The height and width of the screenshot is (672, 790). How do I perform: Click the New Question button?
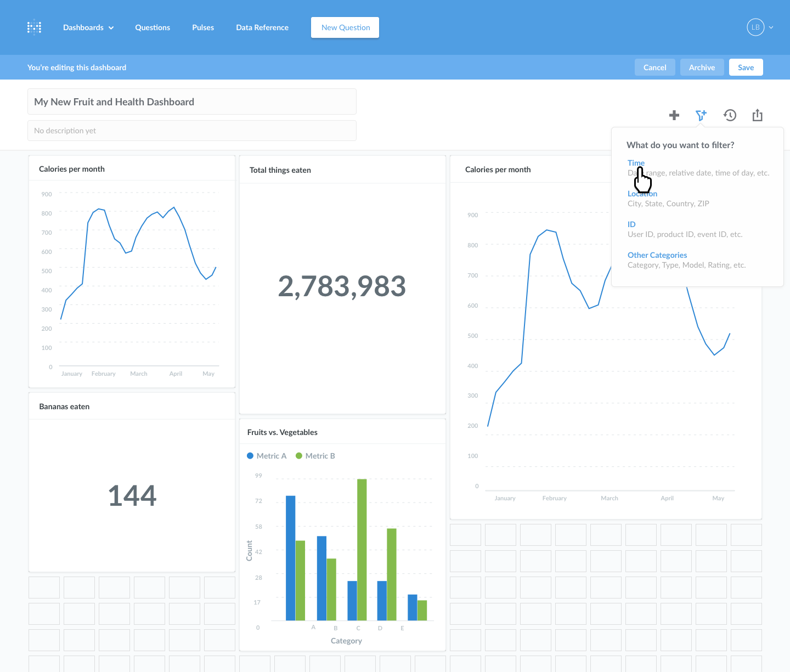345,27
